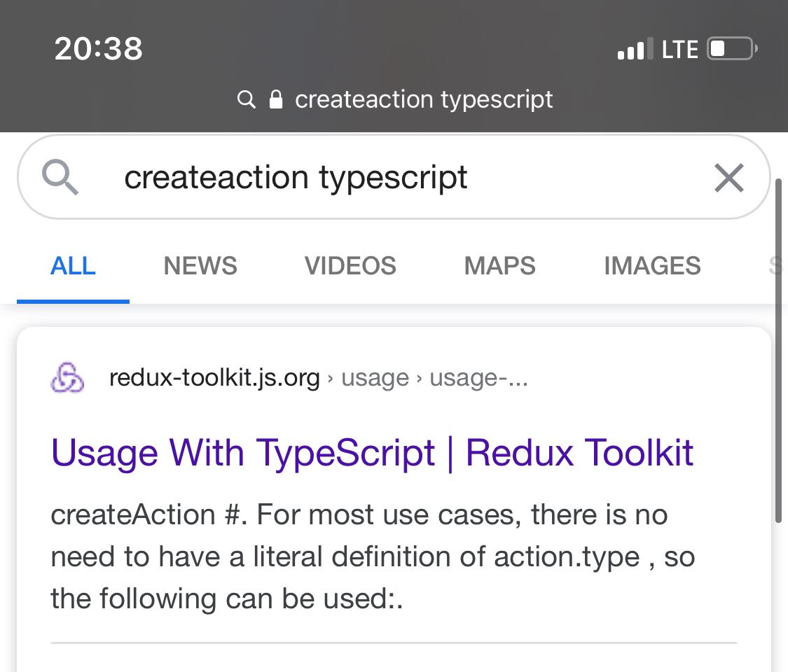This screenshot has height=672, width=788.
Task: Select the ALL results tab
Action: (73, 266)
